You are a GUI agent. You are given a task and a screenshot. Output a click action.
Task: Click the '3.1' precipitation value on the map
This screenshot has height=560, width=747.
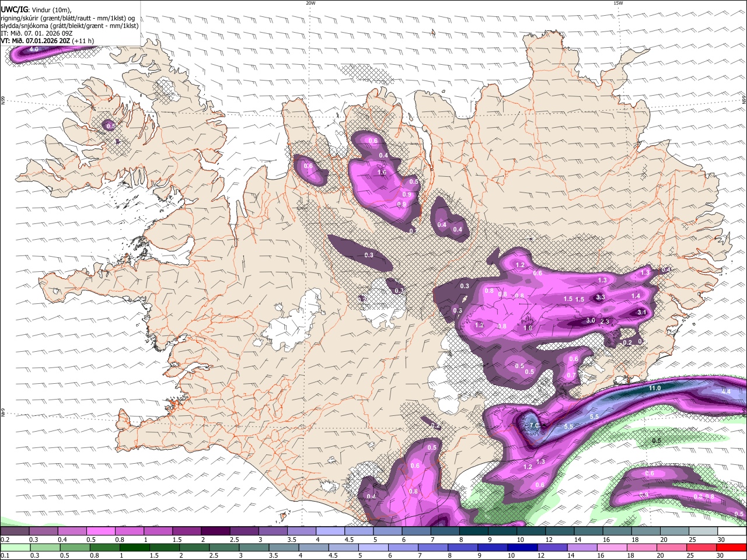641,312
